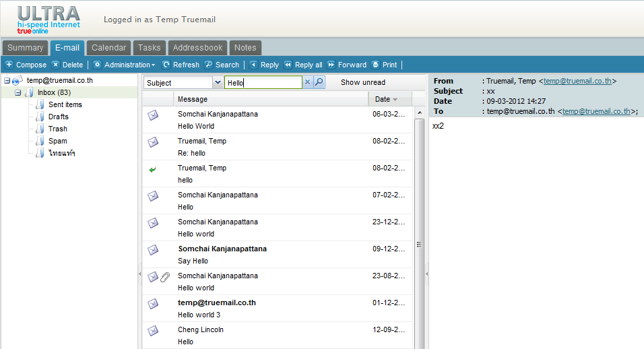Collapse preview pane via right splitter arrow
Image resolution: width=644 pixels, height=349 pixels.
click(426, 274)
